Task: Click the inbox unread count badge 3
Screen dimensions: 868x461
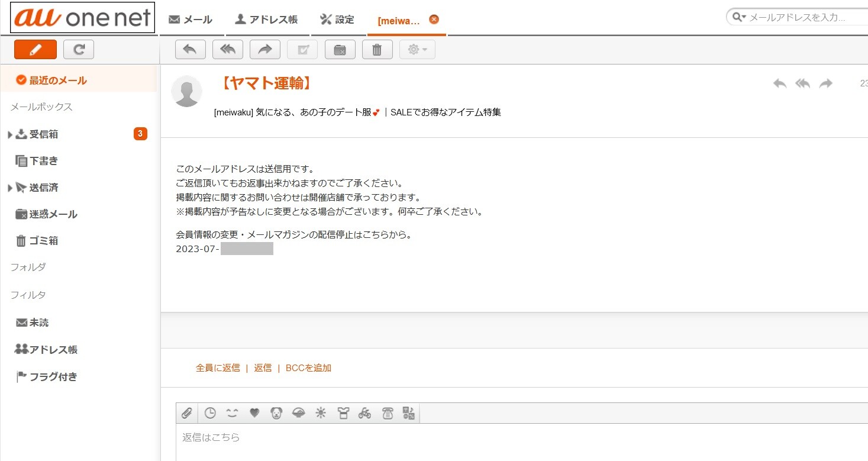Action: [140, 134]
